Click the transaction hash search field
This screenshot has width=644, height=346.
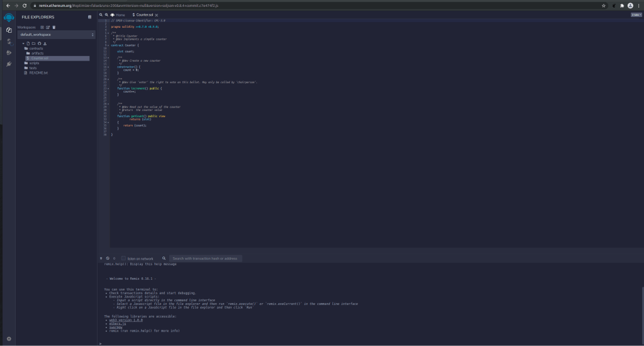[206, 258]
